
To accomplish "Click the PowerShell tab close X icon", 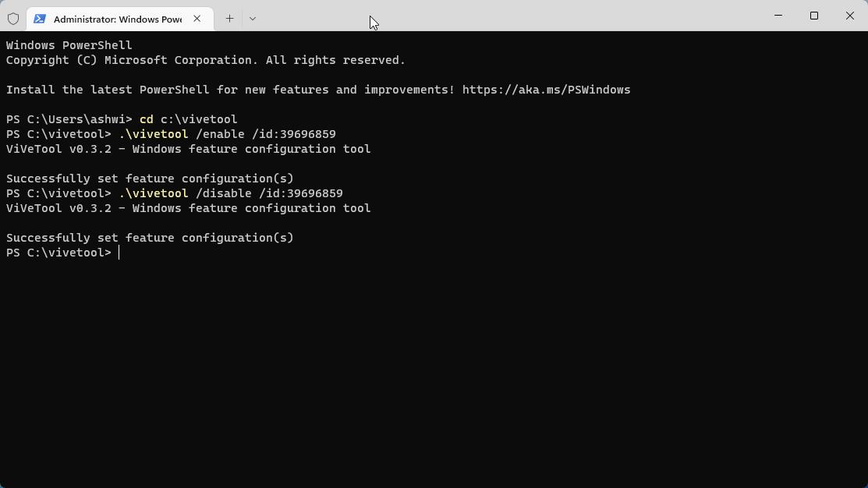I will tap(197, 18).
